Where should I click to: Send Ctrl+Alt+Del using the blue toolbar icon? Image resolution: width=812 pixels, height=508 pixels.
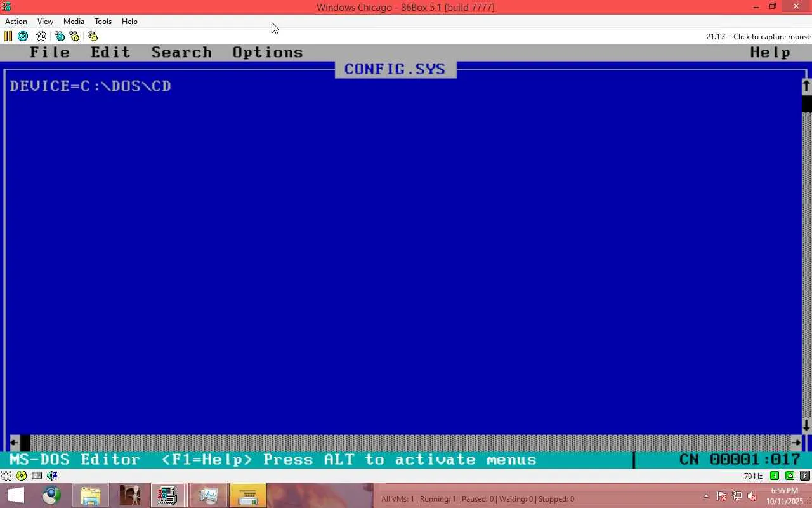pos(60,36)
